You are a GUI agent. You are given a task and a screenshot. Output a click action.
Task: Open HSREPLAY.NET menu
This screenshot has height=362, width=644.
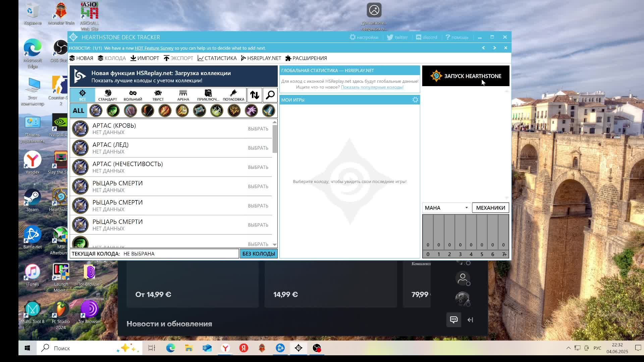[x=261, y=58]
